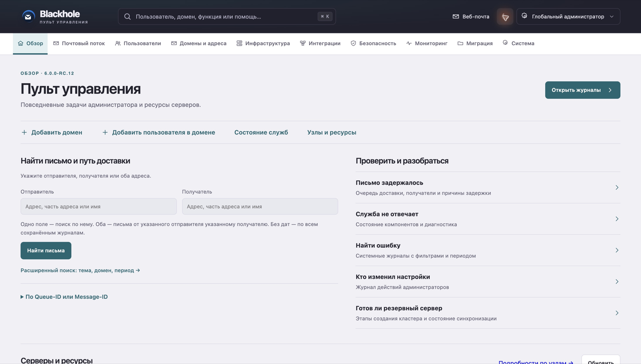Click the Blackhole logo icon
This screenshot has height=364, width=641.
[28, 16]
